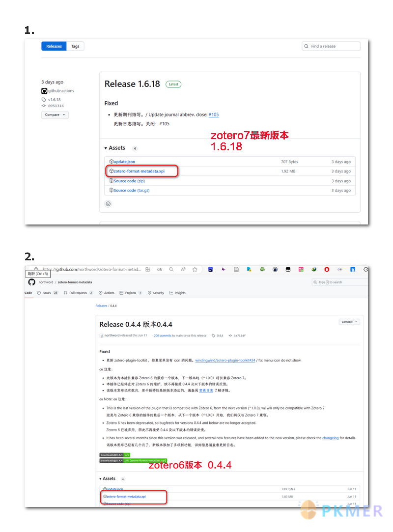Viewport: 393px width, 532px height.
Task: Click the smiley reaction button
Action: 108,204
